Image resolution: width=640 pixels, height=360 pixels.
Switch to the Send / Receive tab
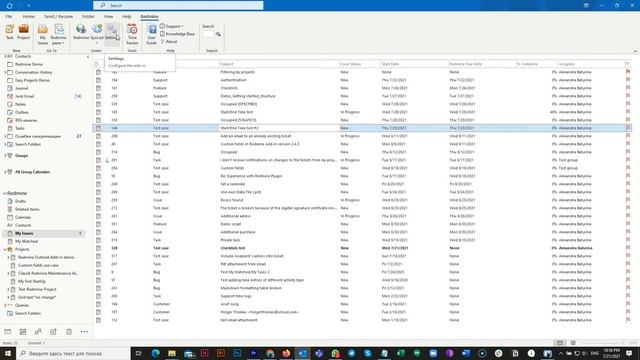click(x=58, y=16)
